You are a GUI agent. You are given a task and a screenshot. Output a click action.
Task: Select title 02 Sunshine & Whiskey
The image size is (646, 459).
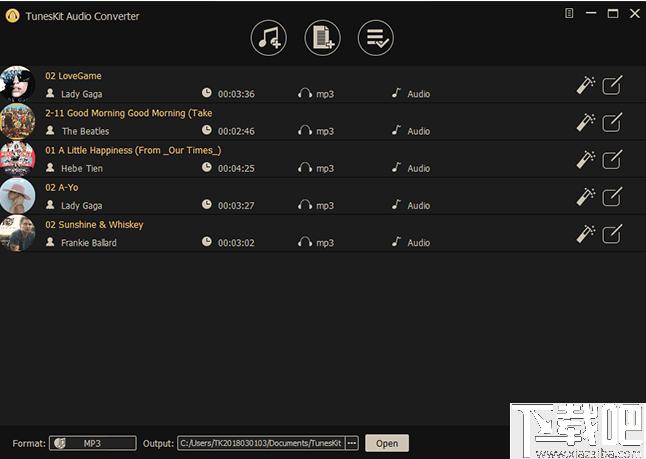(94, 225)
